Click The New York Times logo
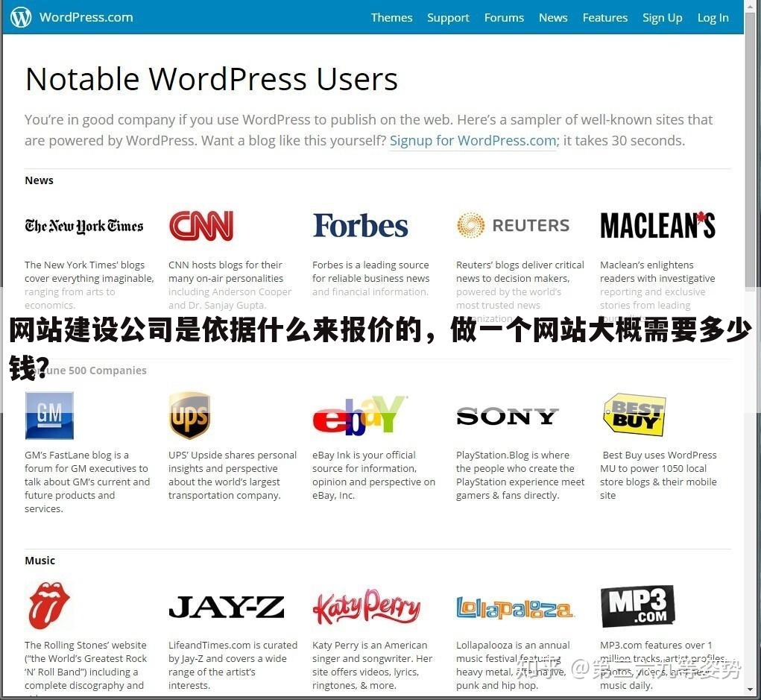 point(84,226)
